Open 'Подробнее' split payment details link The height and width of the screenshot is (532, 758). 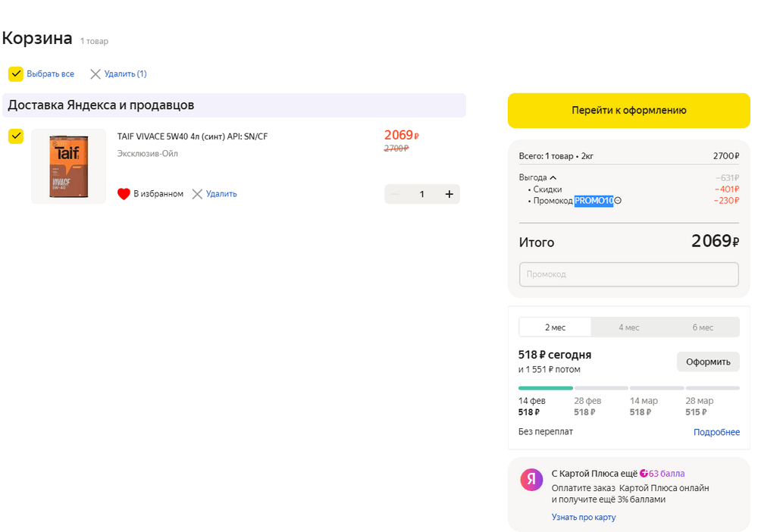click(716, 432)
